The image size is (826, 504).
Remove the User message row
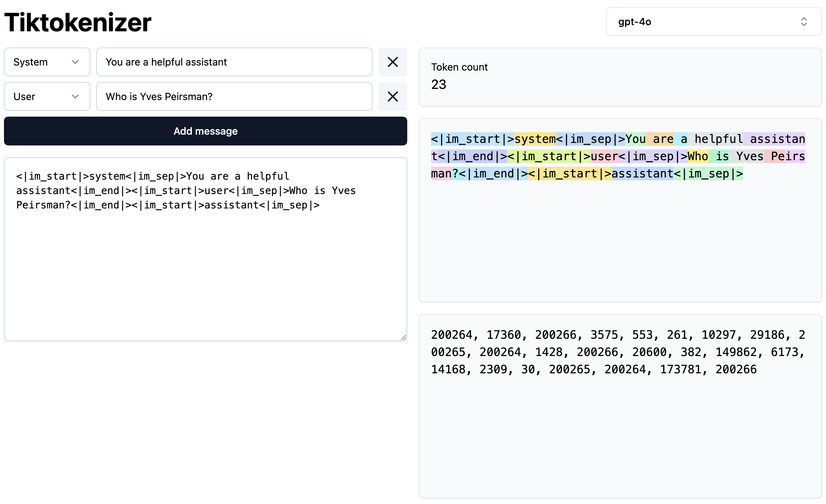[392, 96]
